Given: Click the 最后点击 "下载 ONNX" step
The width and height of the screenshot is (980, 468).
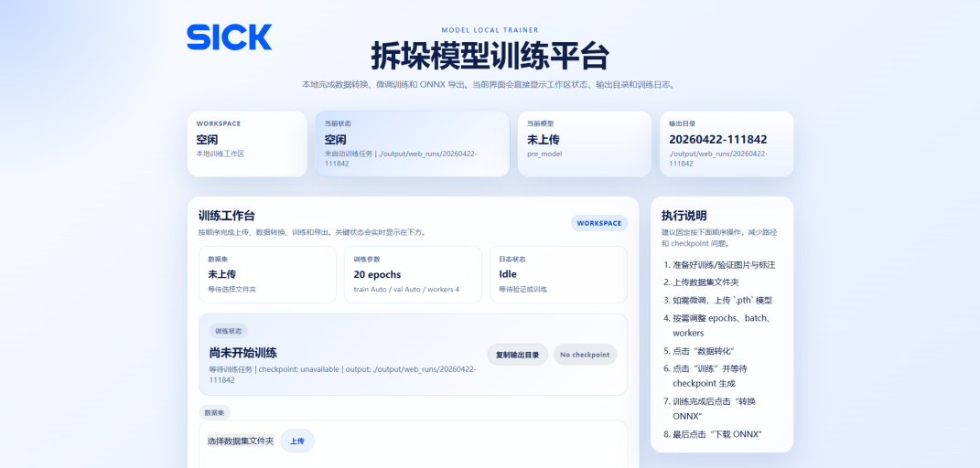Looking at the screenshot, I should tap(717, 434).
